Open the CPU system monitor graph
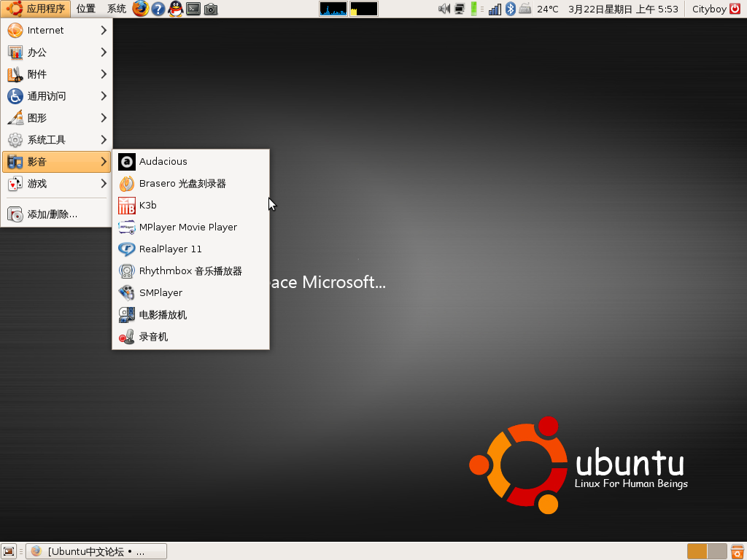747x560 pixels. click(x=333, y=9)
